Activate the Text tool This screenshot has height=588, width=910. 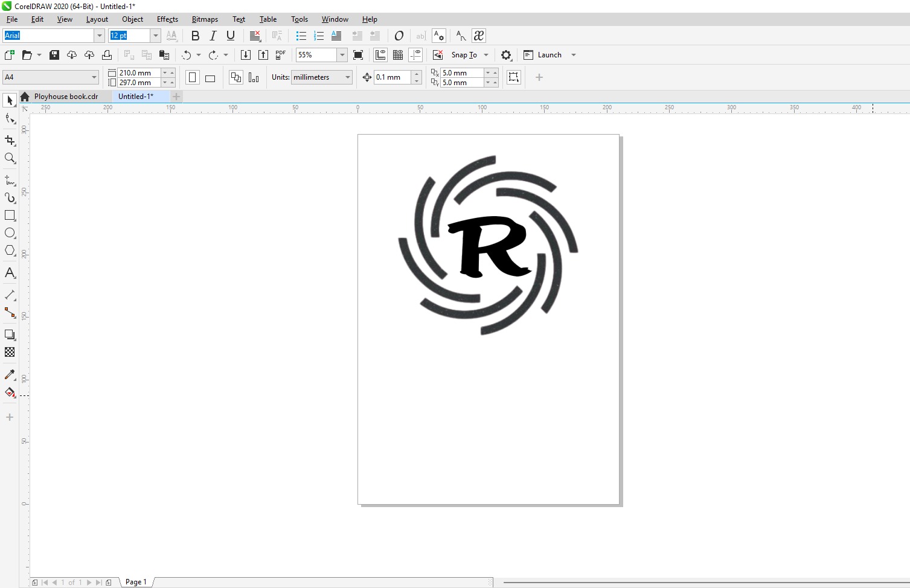tap(10, 273)
